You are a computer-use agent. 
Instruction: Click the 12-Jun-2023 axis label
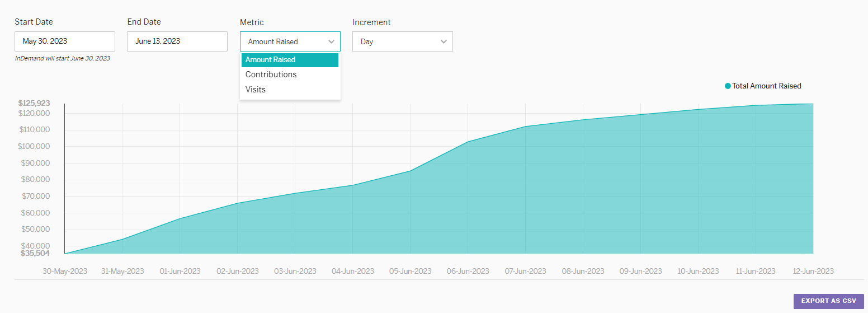(813, 271)
